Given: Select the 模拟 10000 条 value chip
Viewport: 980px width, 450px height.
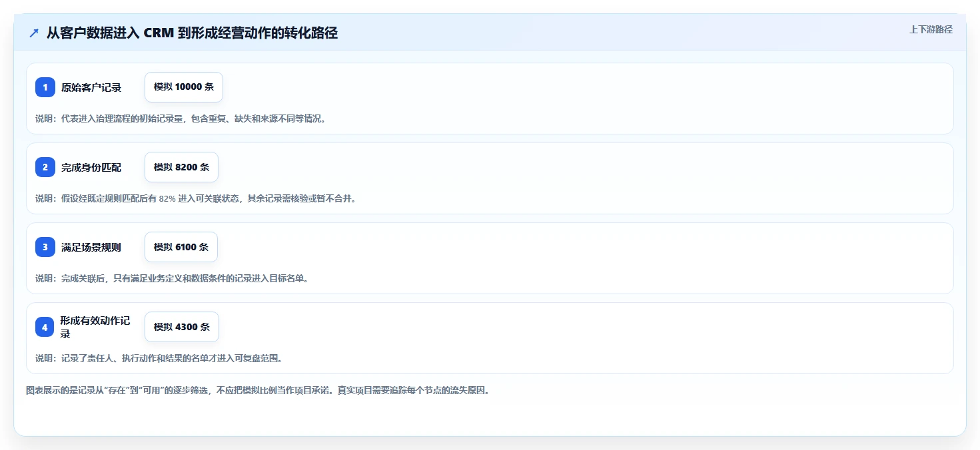Looking at the screenshot, I should 184,87.
